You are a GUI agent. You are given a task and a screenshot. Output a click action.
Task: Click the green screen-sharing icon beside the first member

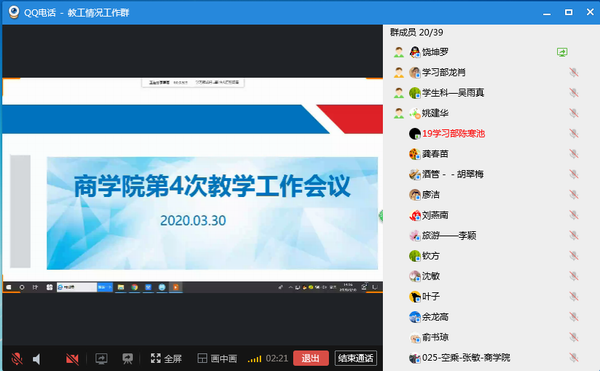(x=562, y=52)
